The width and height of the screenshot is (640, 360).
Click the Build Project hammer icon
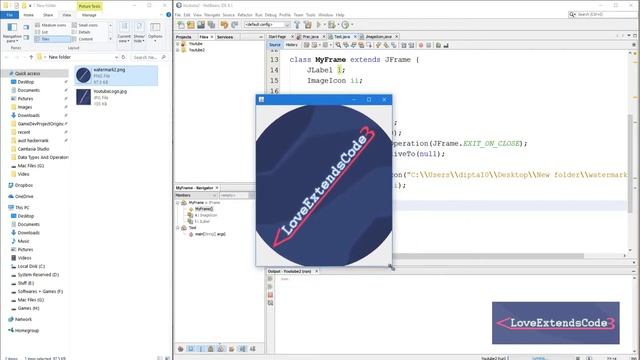(x=297, y=25)
